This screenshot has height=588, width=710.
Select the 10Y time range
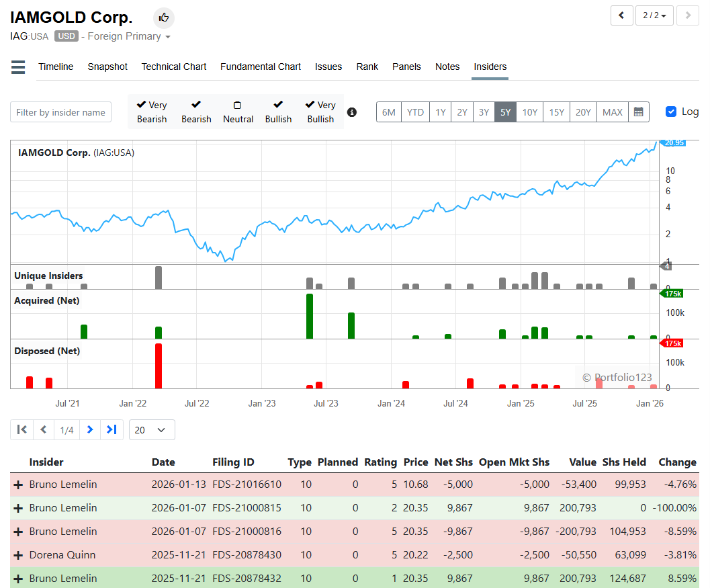tap(530, 112)
